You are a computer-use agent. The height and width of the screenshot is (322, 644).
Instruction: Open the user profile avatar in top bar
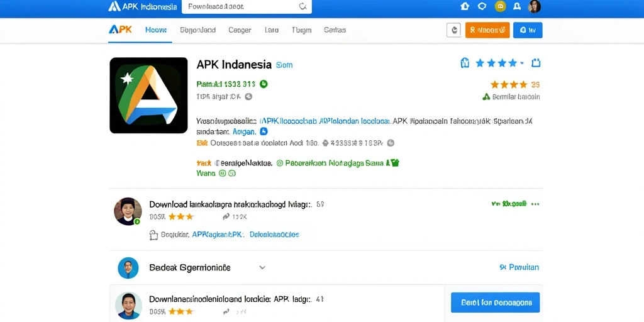point(535,6)
